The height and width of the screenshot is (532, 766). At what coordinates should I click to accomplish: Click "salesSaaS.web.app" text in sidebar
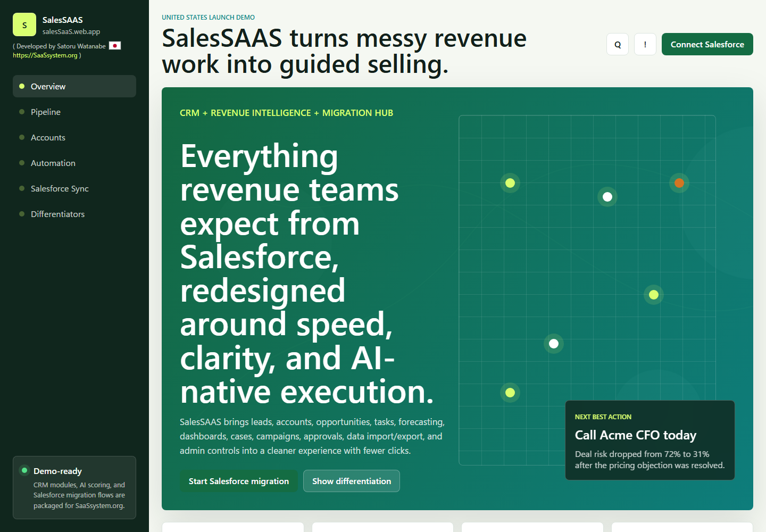click(71, 31)
